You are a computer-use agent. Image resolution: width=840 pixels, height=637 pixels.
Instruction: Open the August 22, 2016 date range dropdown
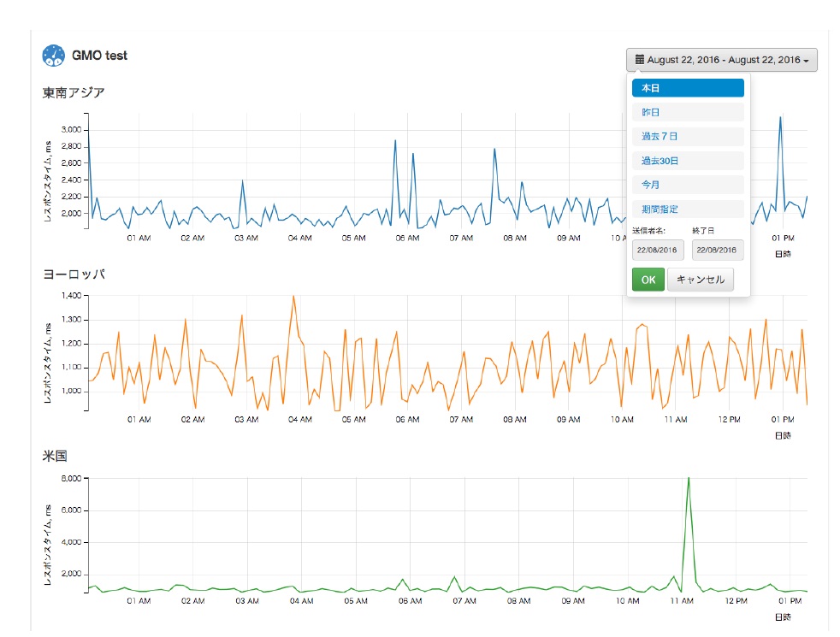click(x=722, y=60)
